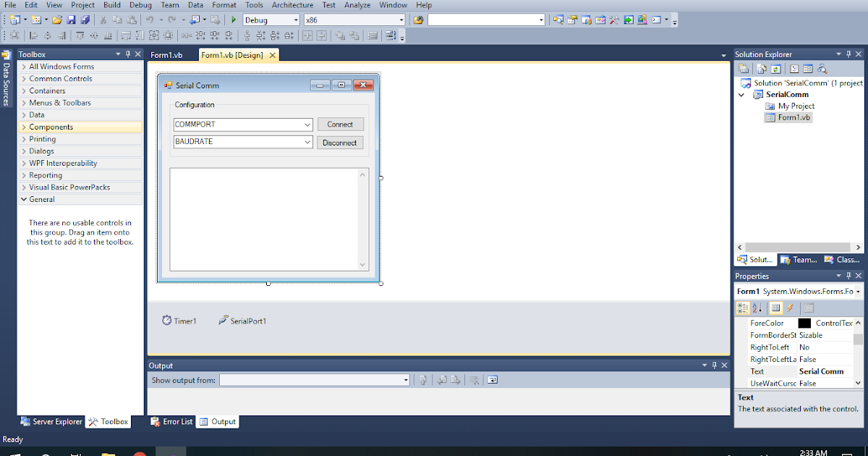Click the Open File folder icon
Screen dimensions: 868x456
point(57,20)
